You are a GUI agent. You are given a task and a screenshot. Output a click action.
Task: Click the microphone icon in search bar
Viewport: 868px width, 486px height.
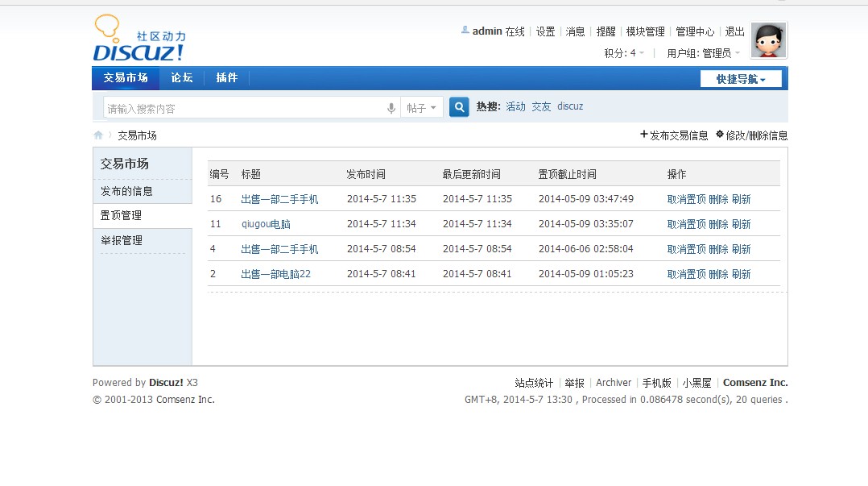(391, 106)
